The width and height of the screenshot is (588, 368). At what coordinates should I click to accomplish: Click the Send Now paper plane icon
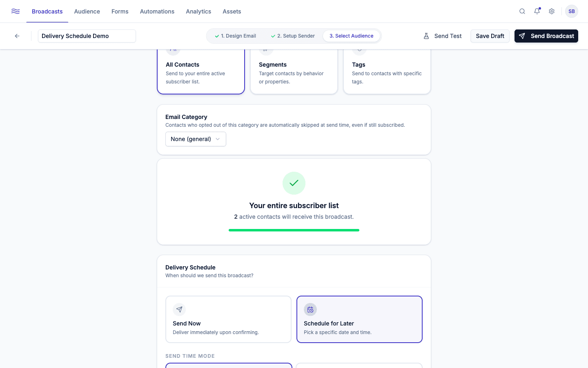click(x=179, y=310)
